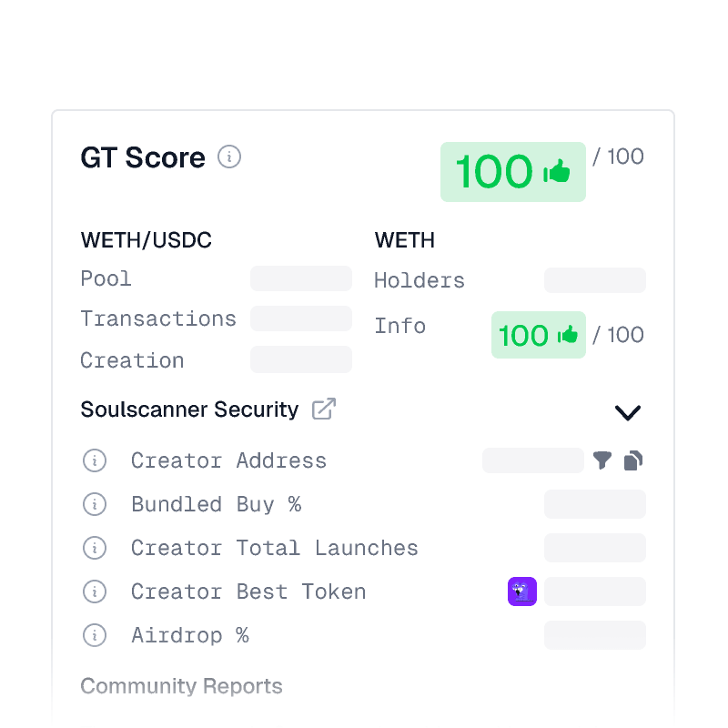The width and height of the screenshot is (728, 728).
Task: Filter by creator address funnel icon
Action: coord(602,460)
